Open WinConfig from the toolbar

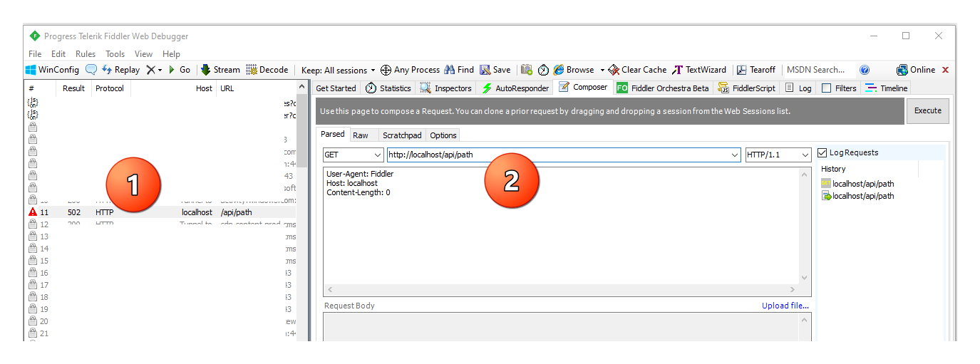[52, 70]
